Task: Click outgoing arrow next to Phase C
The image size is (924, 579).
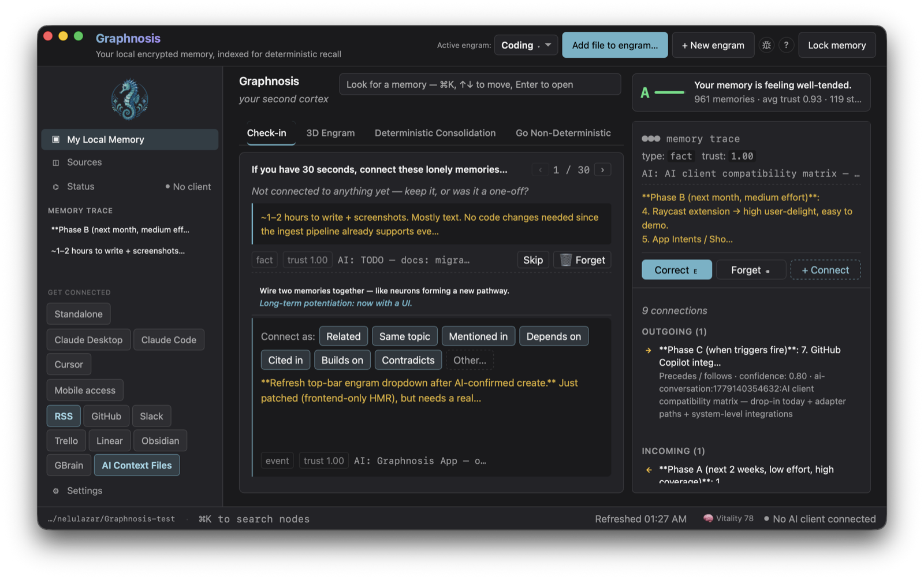Action: (649, 350)
